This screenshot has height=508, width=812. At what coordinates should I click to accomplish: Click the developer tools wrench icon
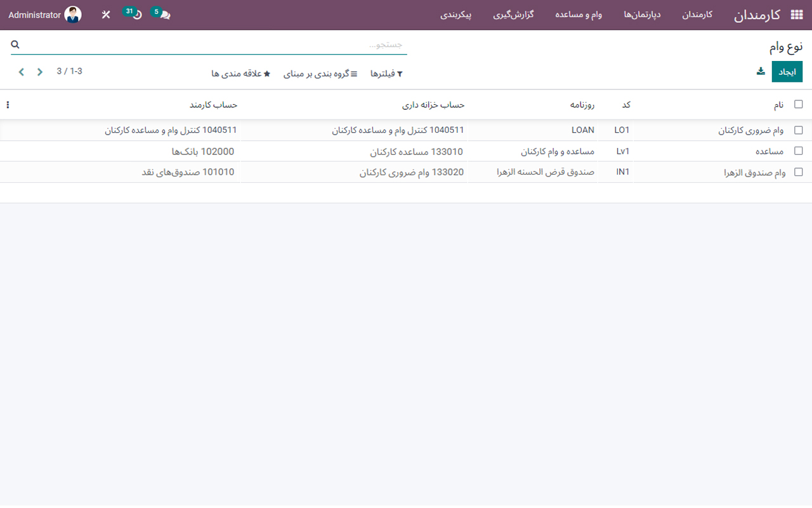tap(106, 14)
